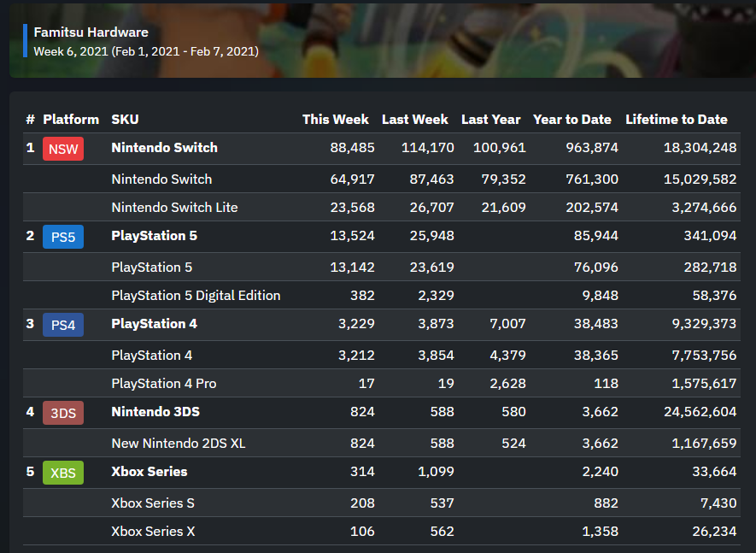Click PlayStation 4 Pro This Week 17

point(367,384)
